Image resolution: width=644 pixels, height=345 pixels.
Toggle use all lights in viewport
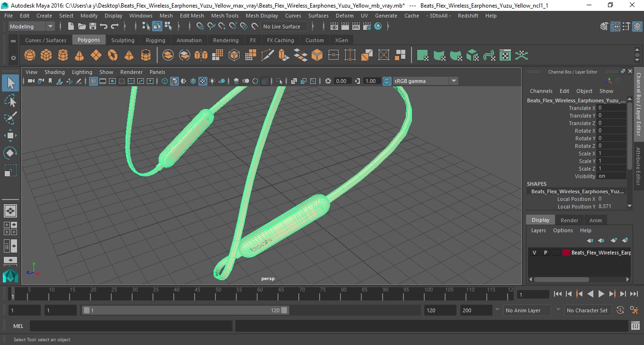212,81
